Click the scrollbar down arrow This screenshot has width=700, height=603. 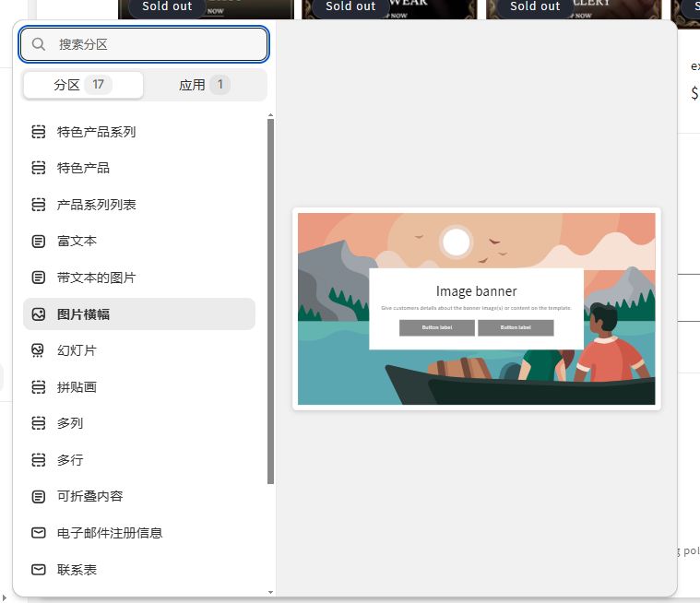[270, 592]
